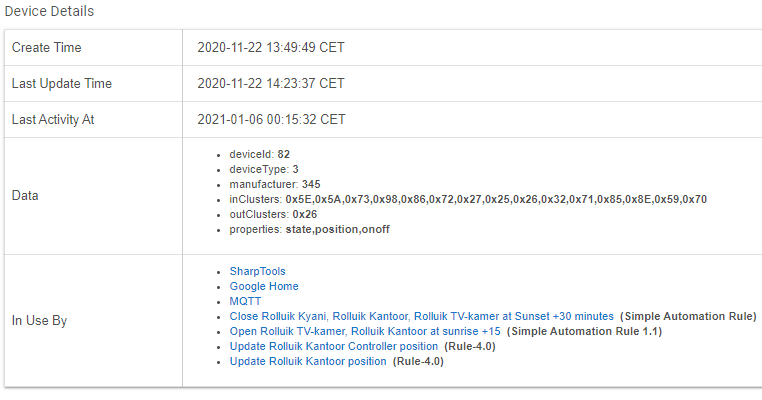
Task: Click the Last Activity At timestamp
Action: (x=271, y=120)
